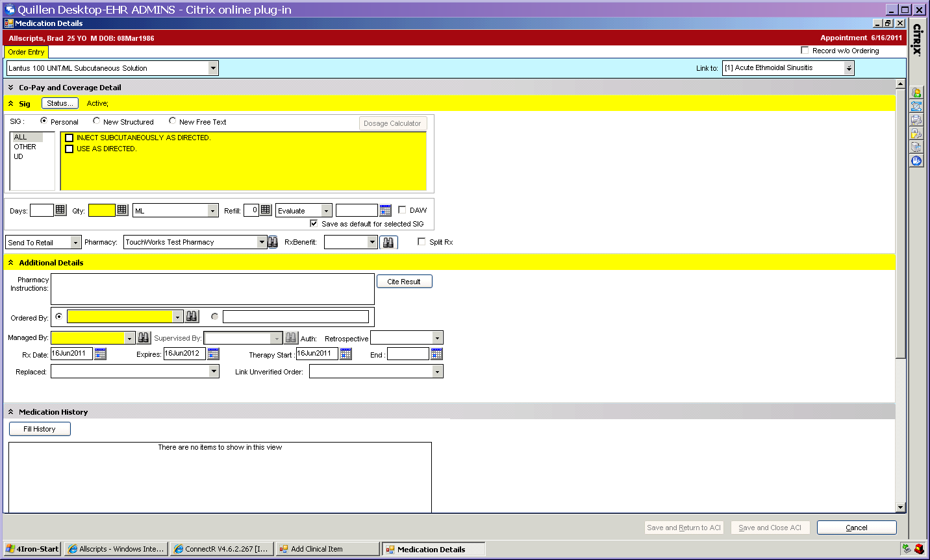This screenshot has height=560, width=930.
Task: Search Managed By provider with binoculars icon
Action: [144, 337]
